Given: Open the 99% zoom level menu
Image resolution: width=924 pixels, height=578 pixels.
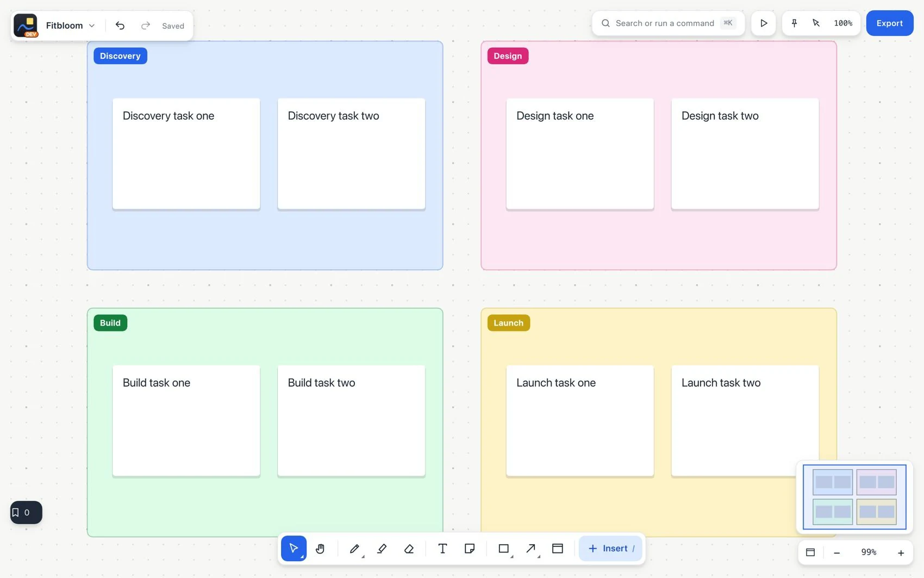Looking at the screenshot, I should click(869, 552).
